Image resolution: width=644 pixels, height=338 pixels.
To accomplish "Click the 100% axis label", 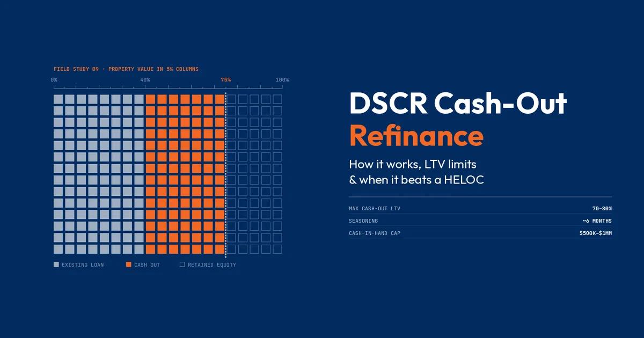I will [x=282, y=80].
